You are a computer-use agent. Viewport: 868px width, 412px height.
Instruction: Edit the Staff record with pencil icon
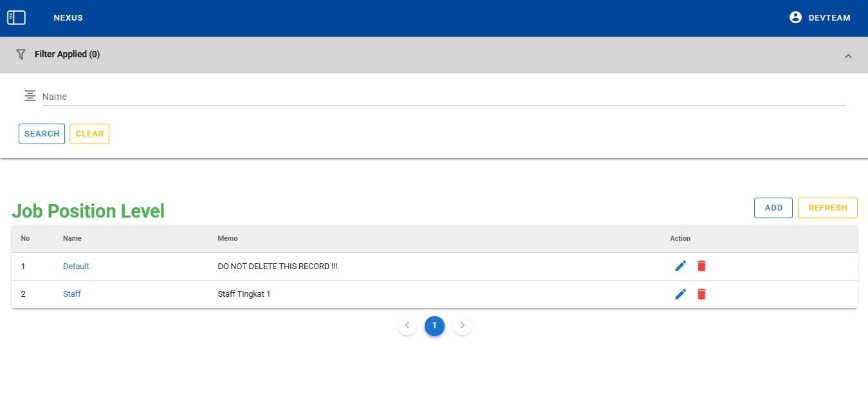pyautogui.click(x=681, y=294)
